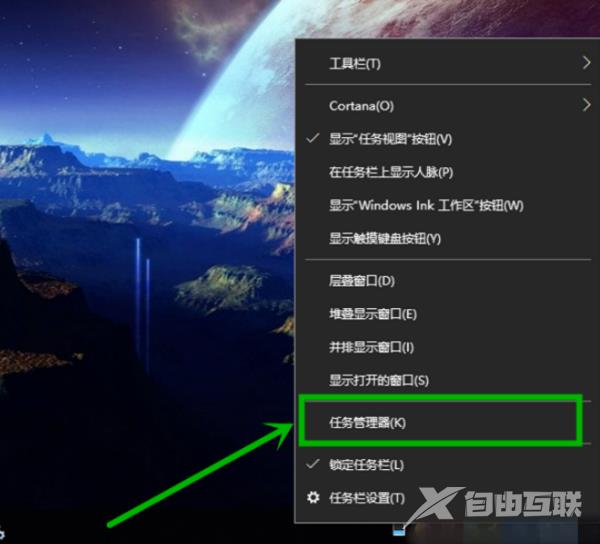600x544 pixels.
Task: Click the checkmark beside 显示"任务视图"按钮
Action: (313, 138)
